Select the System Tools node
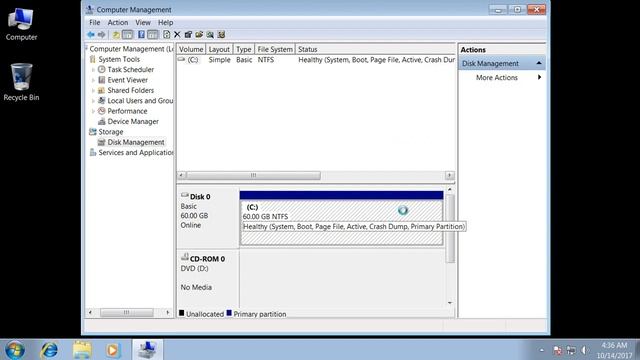Viewport: 640px width, 360px height. [x=119, y=59]
